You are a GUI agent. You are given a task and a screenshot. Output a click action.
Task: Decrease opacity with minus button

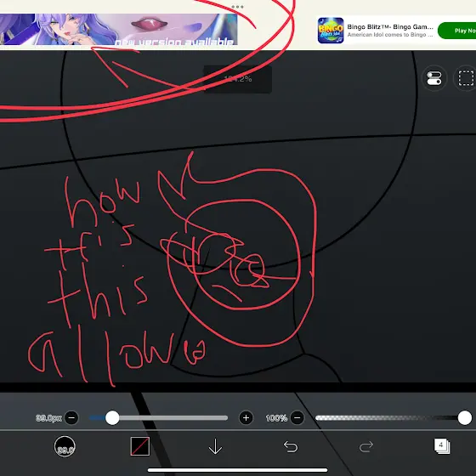pos(297,418)
